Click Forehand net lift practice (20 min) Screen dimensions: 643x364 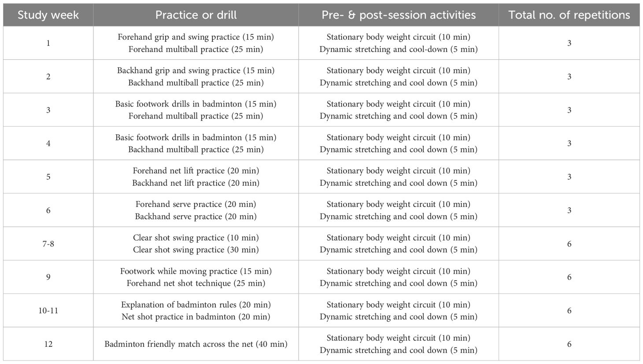coord(196,171)
